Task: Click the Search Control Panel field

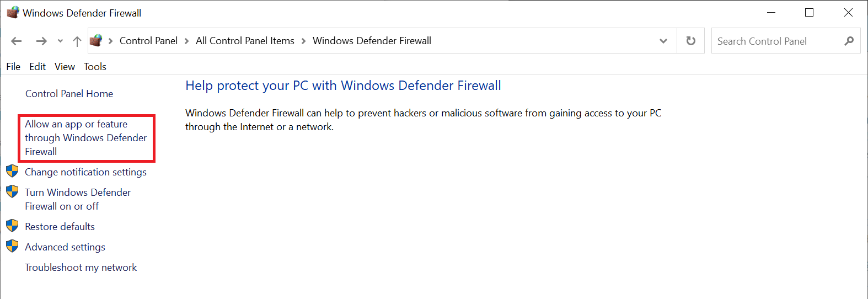Action: (x=778, y=41)
